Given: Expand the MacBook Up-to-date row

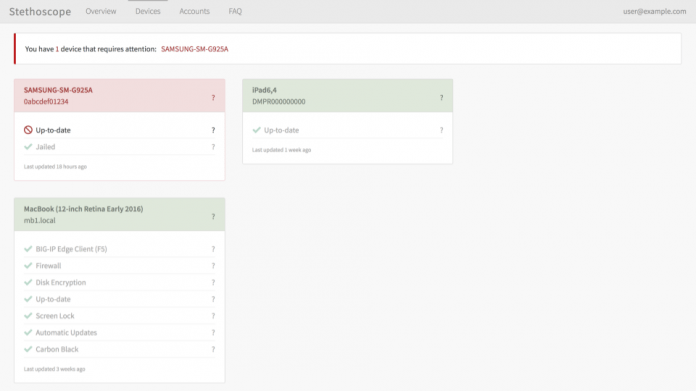Looking at the screenshot, I should click(x=119, y=299).
